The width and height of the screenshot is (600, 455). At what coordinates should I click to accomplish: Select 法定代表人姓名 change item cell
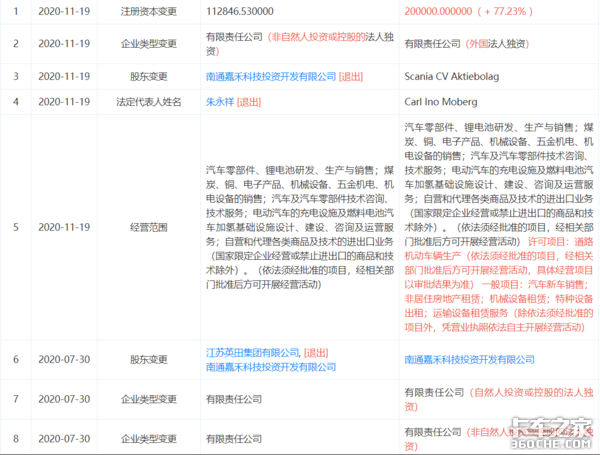[149, 102]
